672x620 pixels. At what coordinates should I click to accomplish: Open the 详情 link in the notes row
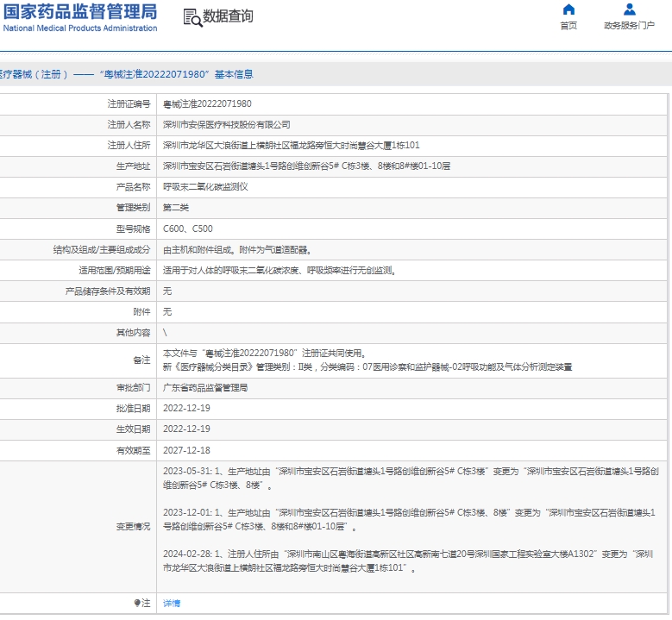tap(172, 604)
